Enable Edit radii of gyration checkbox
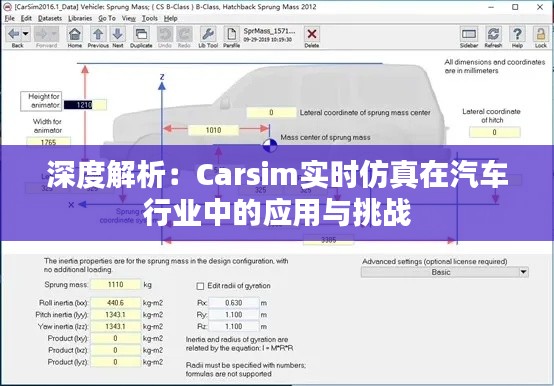 pyautogui.click(x=200, y=286)
